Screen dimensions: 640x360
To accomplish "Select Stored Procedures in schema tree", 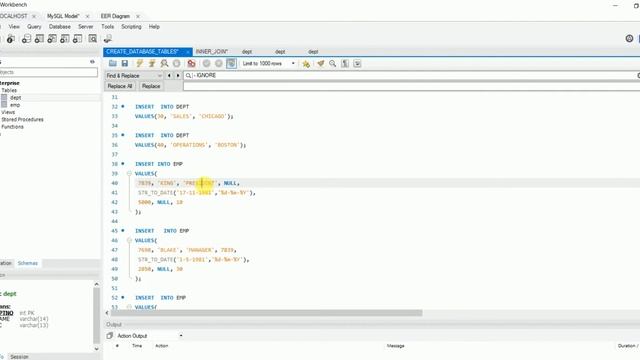I will coord(22,120).
